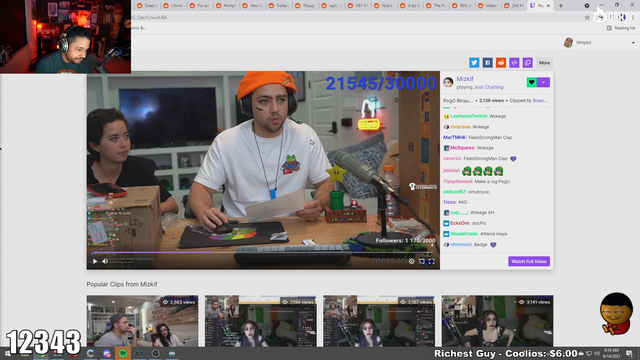The image size is (640, 360).
Task: Open first popular clip with 2,683 views
Action: [142, 321]
